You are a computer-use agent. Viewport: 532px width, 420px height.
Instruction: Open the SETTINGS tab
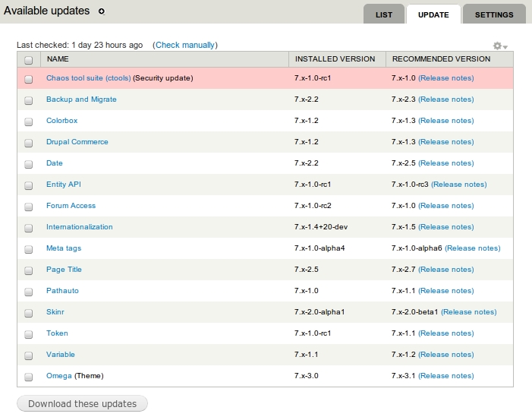coord(494,15)
